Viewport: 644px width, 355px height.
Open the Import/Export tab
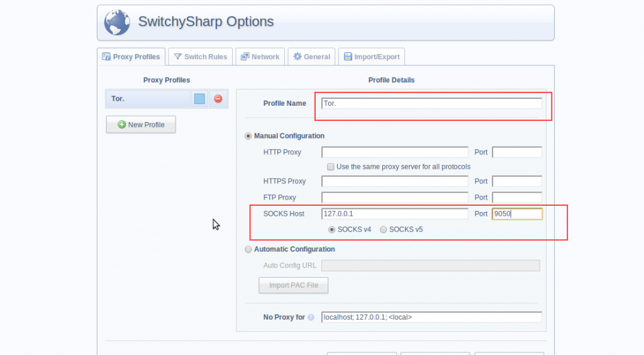pos(372,57)
